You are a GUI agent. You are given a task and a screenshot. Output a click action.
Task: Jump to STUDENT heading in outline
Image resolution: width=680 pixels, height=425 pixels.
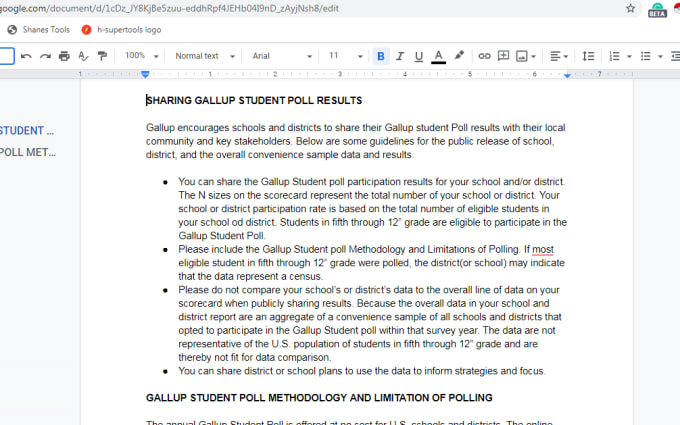pos(27,131)
